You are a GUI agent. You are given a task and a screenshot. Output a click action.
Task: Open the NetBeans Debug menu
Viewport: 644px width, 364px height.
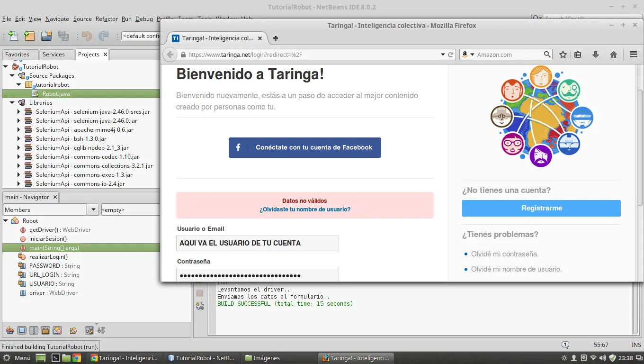point(144,19)
